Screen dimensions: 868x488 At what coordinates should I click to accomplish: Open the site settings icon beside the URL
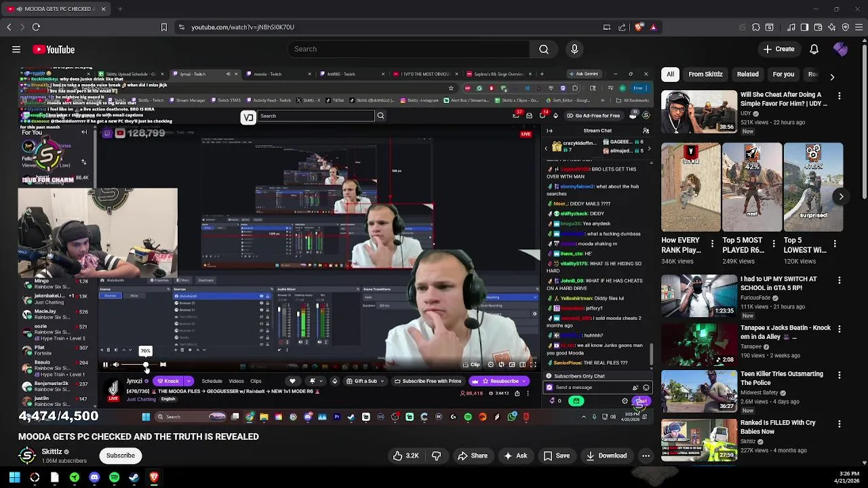[181, 27]
